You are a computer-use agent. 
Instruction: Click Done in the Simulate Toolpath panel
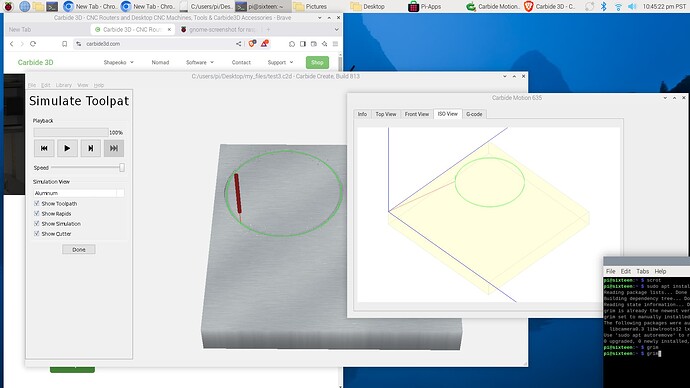[79, 249]
